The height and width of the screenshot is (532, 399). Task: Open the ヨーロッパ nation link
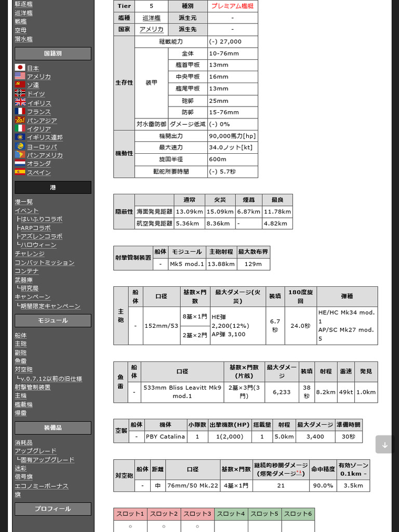click(42, 147)
